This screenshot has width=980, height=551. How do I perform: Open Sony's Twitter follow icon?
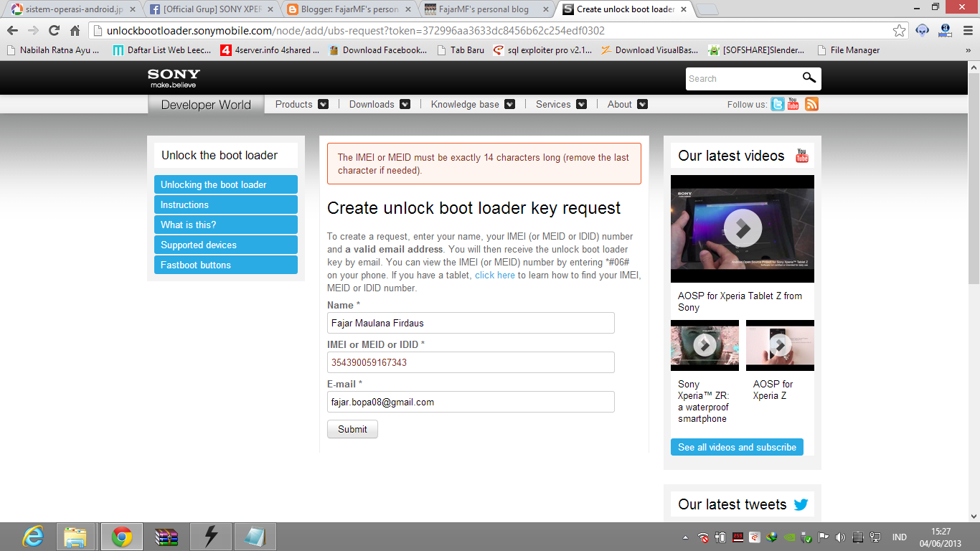(778, 104)
